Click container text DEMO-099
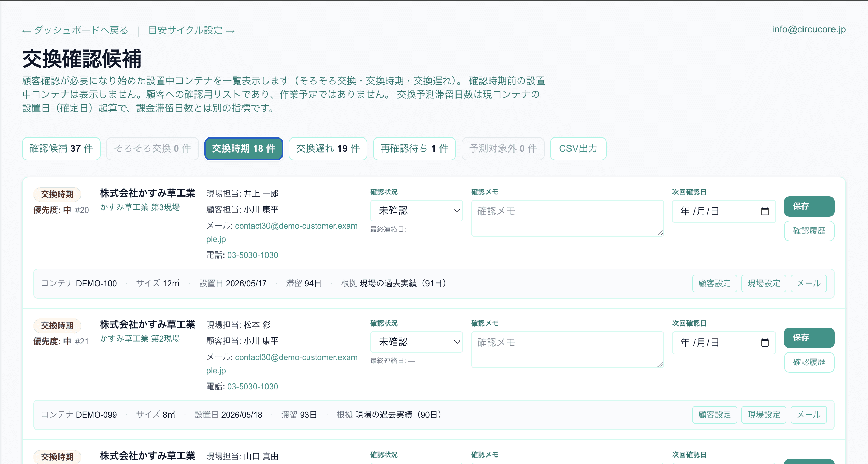 [96, 415]
